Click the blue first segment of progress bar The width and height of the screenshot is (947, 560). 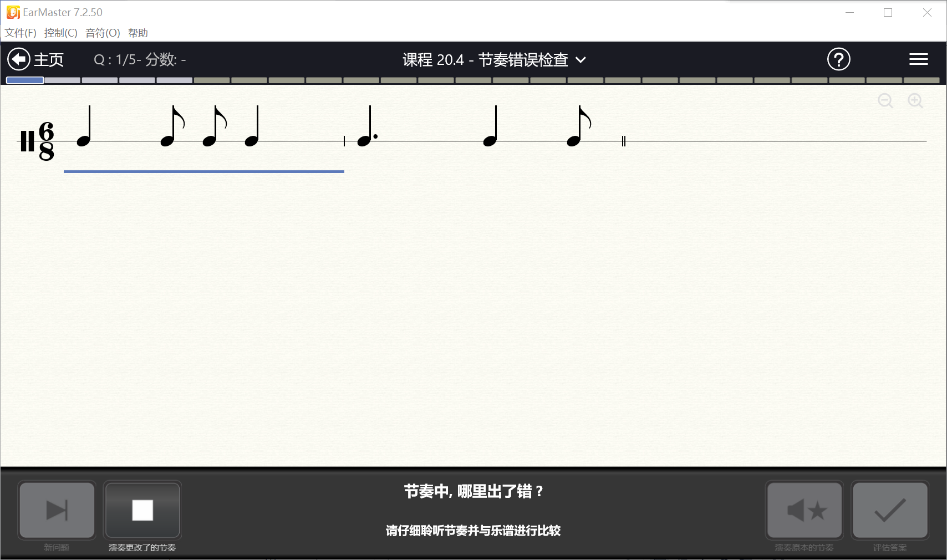point(25,80)
